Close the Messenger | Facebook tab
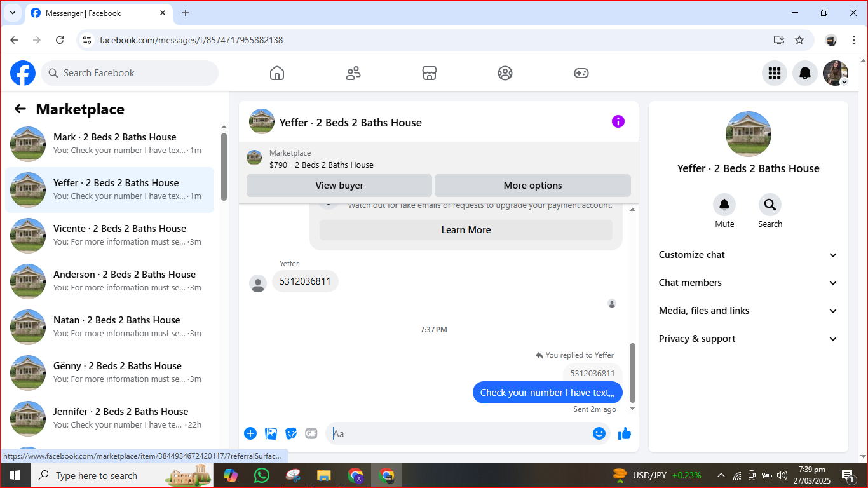 pos(163,13)
